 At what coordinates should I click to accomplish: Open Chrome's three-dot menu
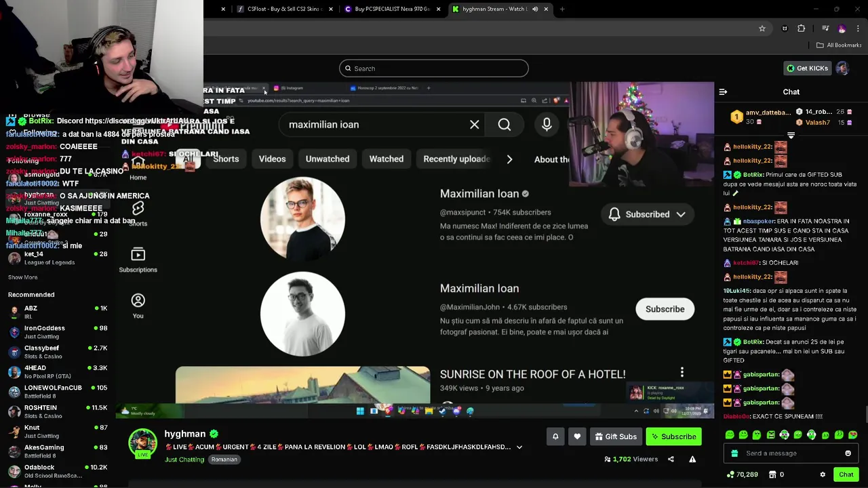(x=858, y=28)
